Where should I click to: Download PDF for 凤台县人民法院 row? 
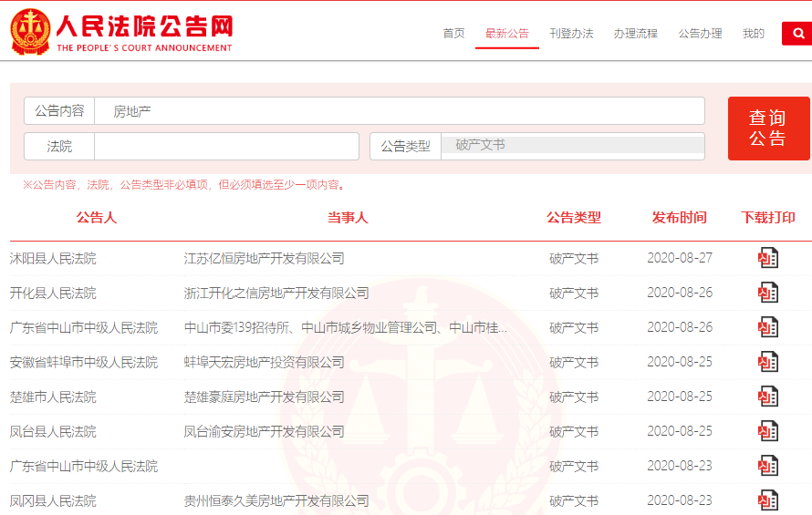click(768, 431)
